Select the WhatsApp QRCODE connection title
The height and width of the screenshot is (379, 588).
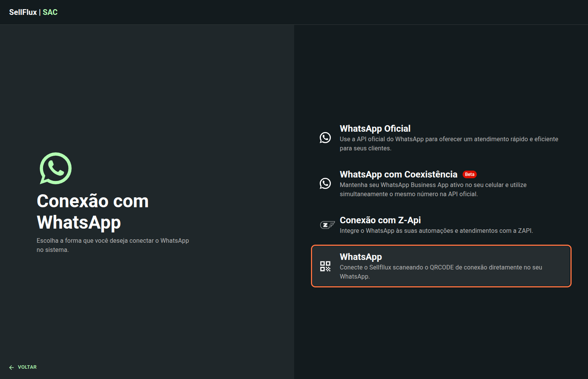(361, 257)
